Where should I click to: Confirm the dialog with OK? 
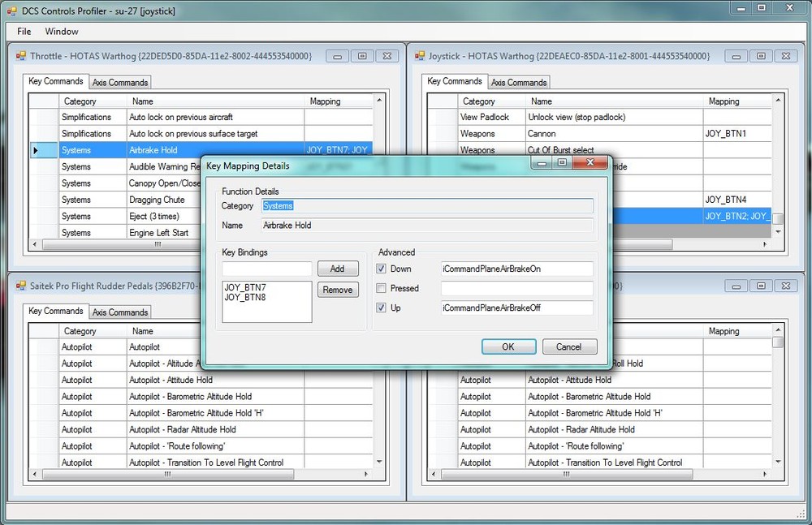pyautogui.click(x=508, y=347)
